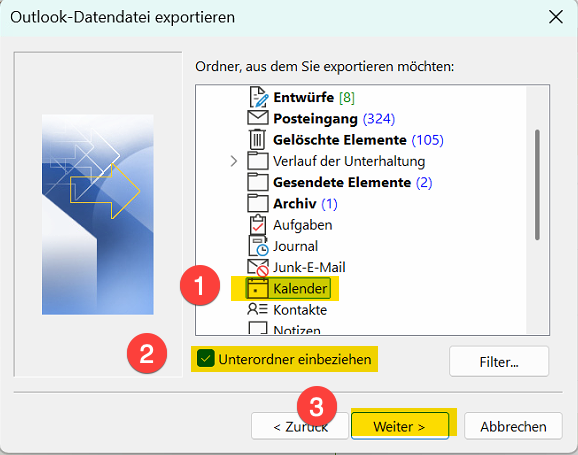
Task: Expand the Verlauf der Unterhaltung folder
Action: [x=234, y=161]
